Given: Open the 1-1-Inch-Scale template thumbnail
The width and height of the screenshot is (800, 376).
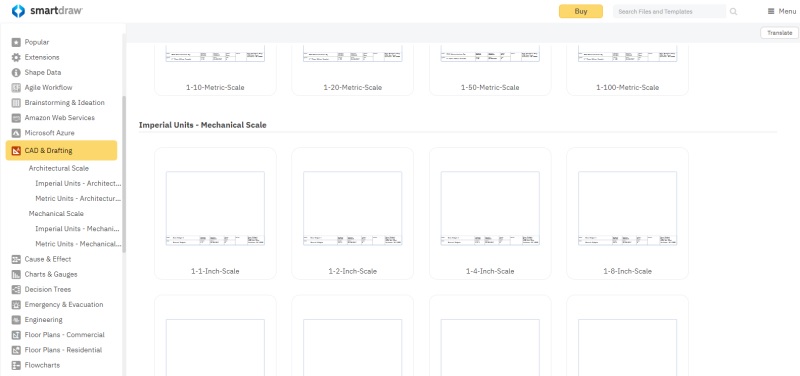Looking at the screenshot, I should pyautogui.click(x=215, y=208).
